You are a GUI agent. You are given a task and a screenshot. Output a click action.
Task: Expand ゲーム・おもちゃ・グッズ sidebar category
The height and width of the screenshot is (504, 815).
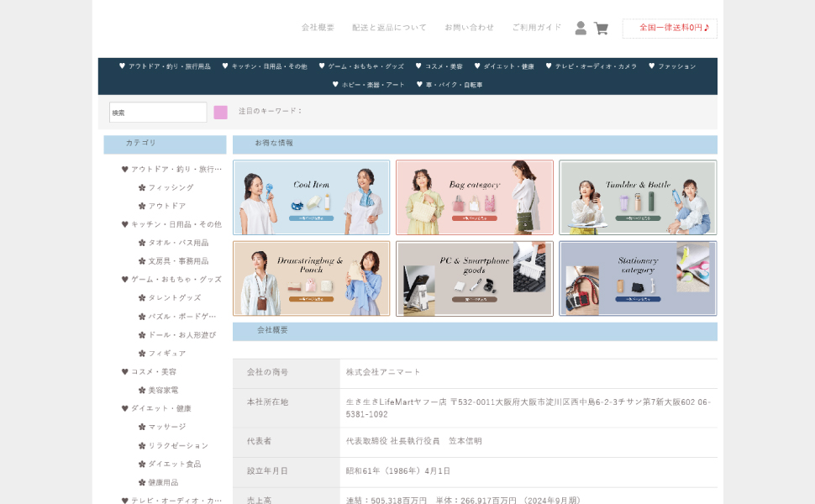click(x=176, y=280)
